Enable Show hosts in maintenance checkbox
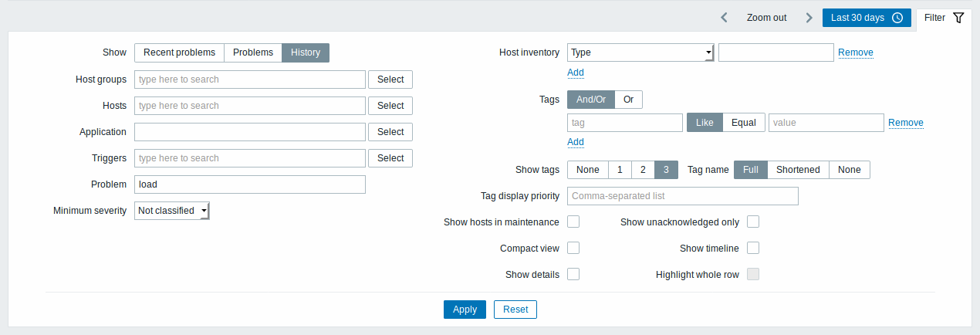The image size is (980, 335). pyautogui.click(x=573, y=222)
